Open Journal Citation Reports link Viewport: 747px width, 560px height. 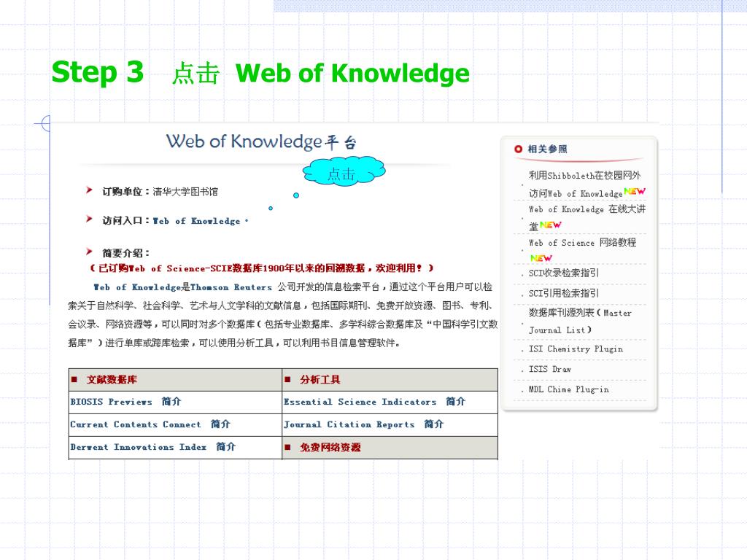pos(349,424)
